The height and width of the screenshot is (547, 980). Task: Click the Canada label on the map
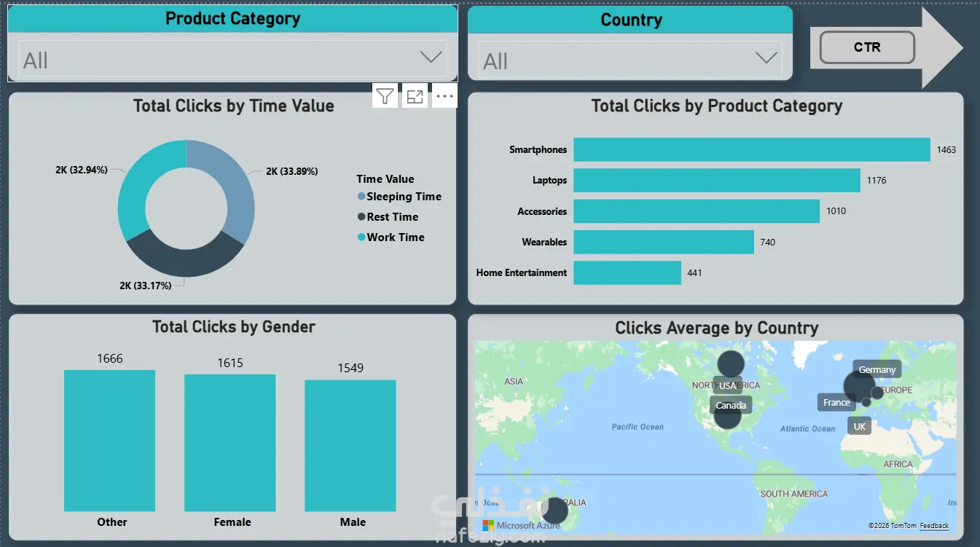pos(731,406)
